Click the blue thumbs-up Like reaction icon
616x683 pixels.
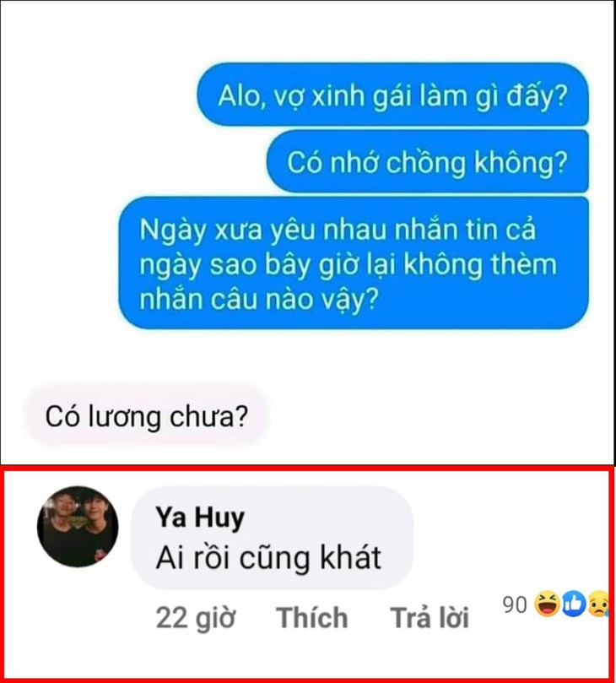574,604
